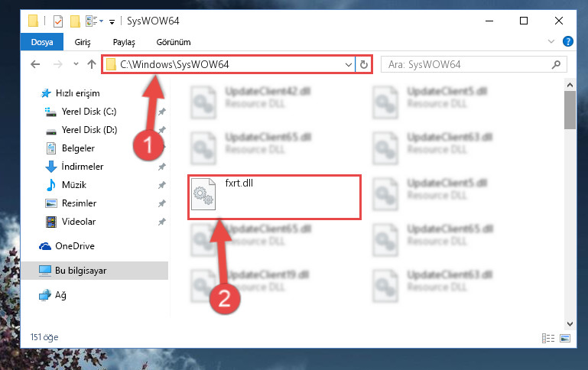Click the Back navigation arrow
This screenshot has height=370, width=588.
pos(35,64)
